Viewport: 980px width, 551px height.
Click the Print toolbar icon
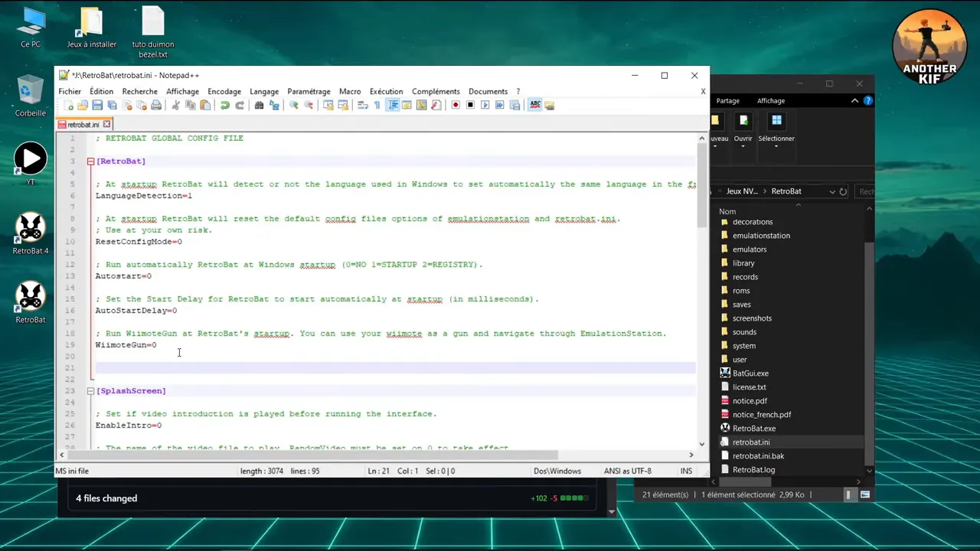[155, 106]
